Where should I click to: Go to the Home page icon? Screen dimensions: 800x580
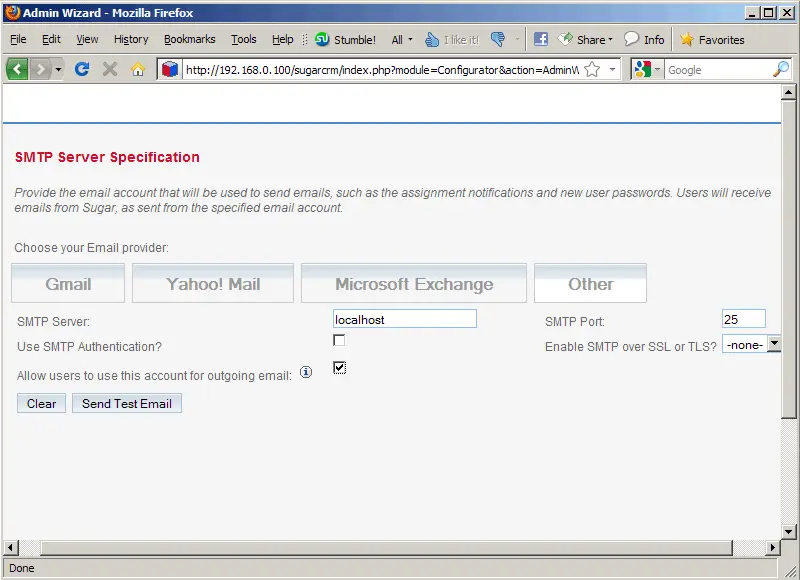coord(138,69)
